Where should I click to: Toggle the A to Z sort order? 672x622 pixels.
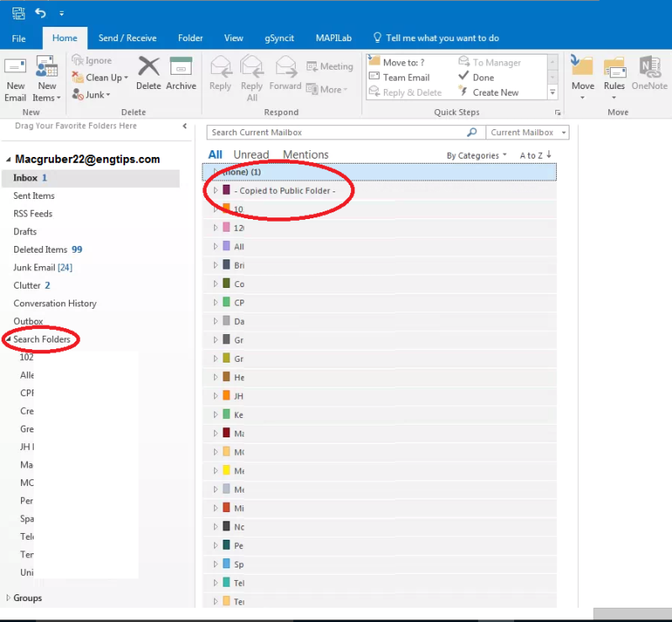tap(535, 155)
